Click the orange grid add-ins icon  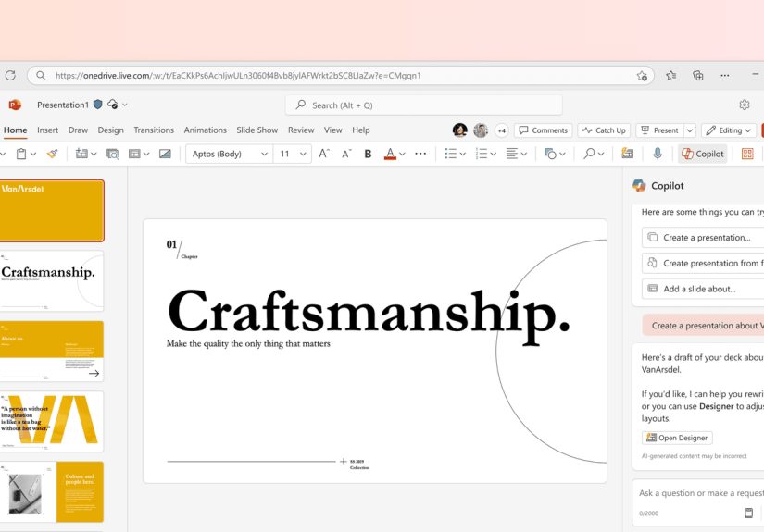pyautogui.click(x=747, y=154)
